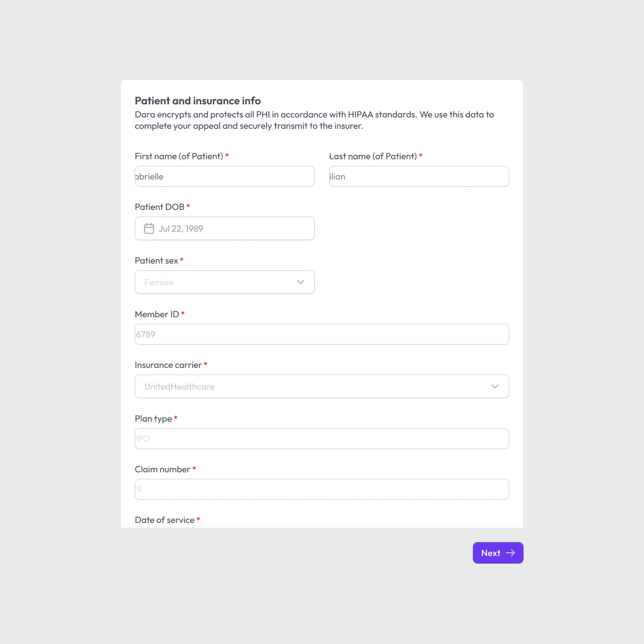Click the Insurance carrier label
The height and width of the screenshot is (644, 644).
[x=168, y=365]
